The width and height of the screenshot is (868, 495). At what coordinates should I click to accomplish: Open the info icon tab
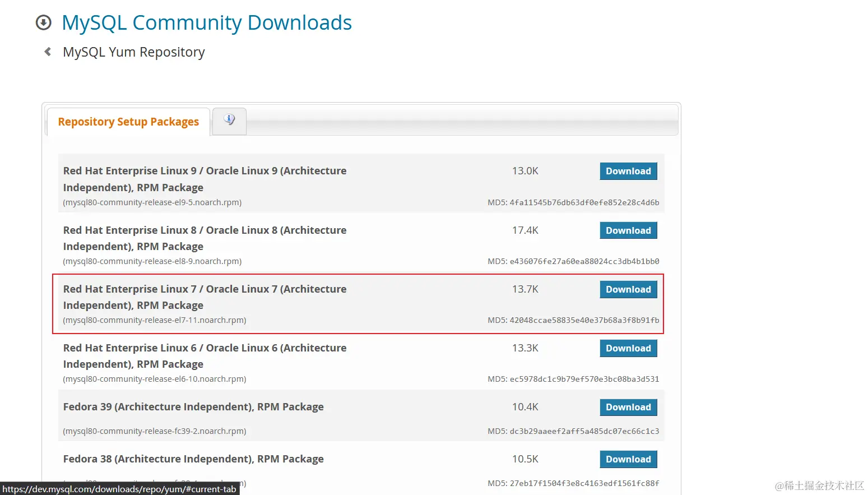(229, 121)
